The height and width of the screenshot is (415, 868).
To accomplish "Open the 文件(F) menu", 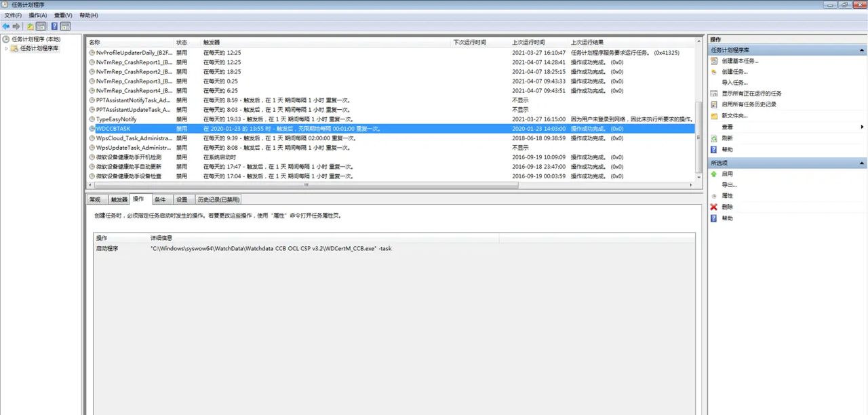I will (x=13, y=15).
